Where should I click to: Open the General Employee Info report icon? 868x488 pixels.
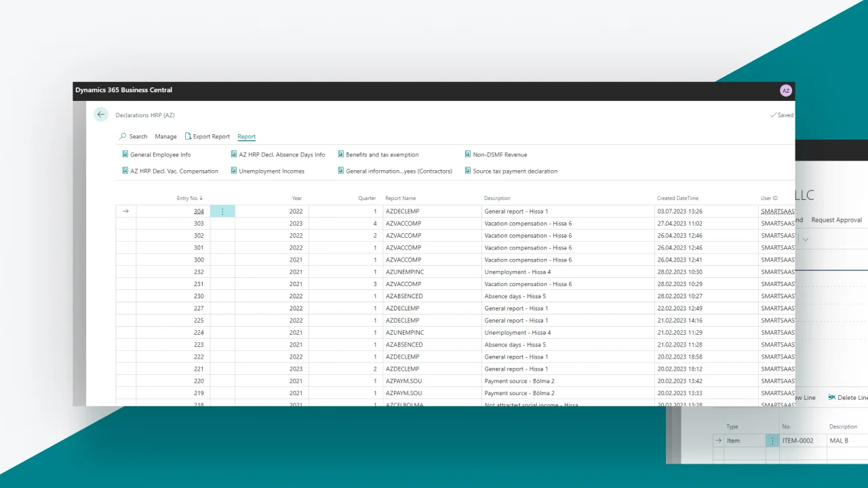pos(125,155)
